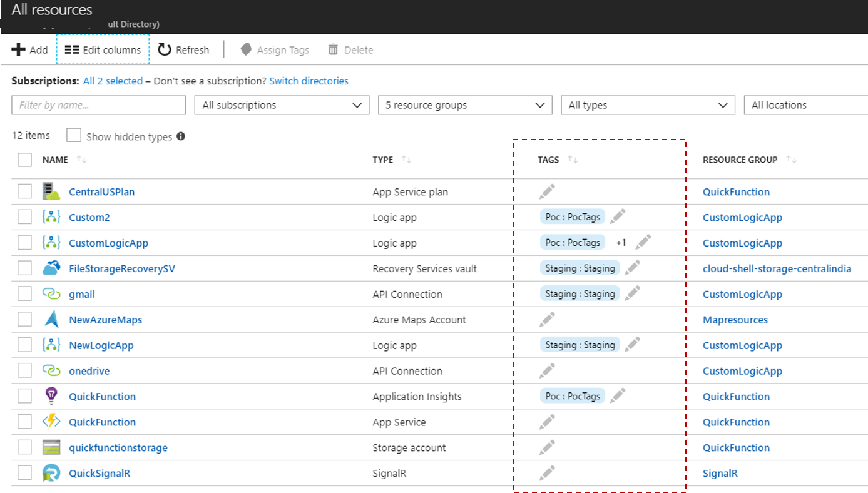Click the Staging : Staging tag on gmail
Screen dimensions: 868x493
point(580,294)
